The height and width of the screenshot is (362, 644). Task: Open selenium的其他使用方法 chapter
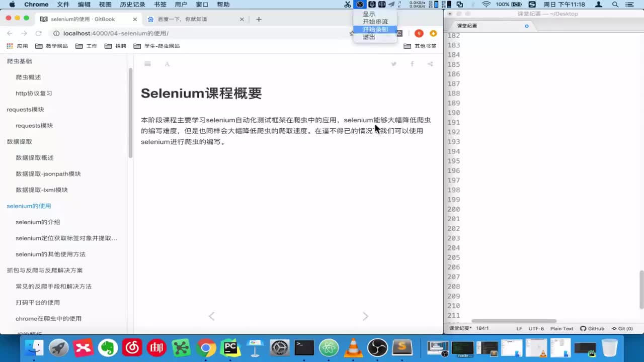pyautogui.click(x=50, y=254)
